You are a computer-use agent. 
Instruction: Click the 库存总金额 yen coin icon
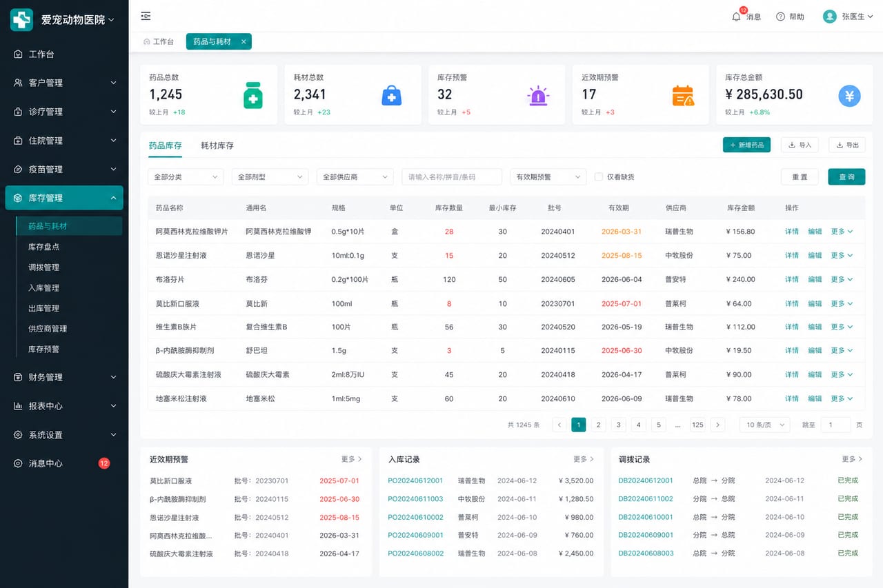point(849,95)
